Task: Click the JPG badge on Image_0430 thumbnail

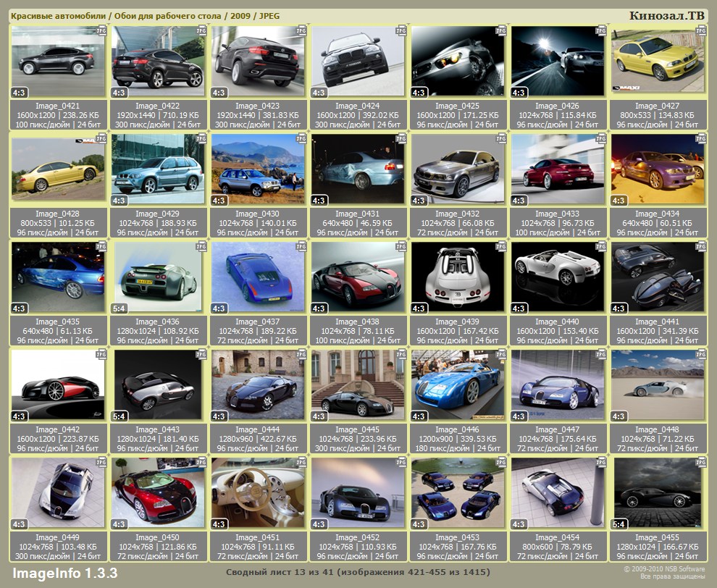Action: (x=301, y=138)
